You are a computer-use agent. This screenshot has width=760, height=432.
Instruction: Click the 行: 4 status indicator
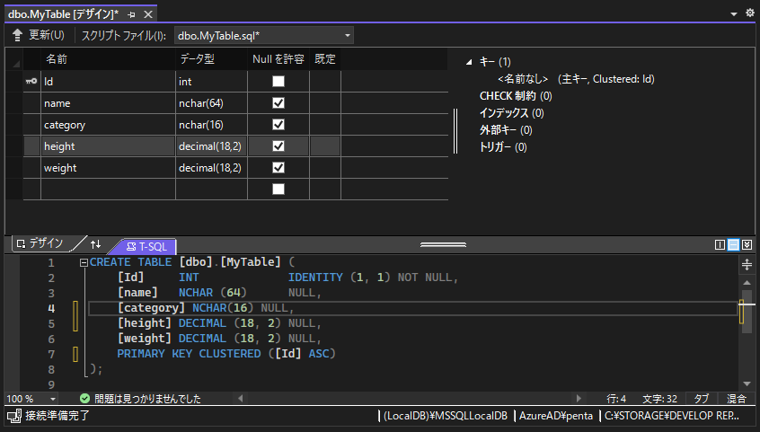pos(616,399)
